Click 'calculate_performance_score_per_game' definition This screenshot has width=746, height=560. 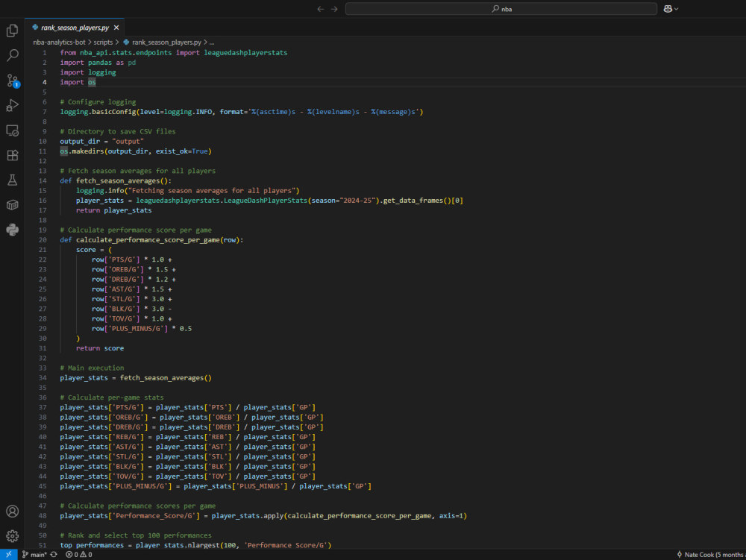(x=148, y=239)
